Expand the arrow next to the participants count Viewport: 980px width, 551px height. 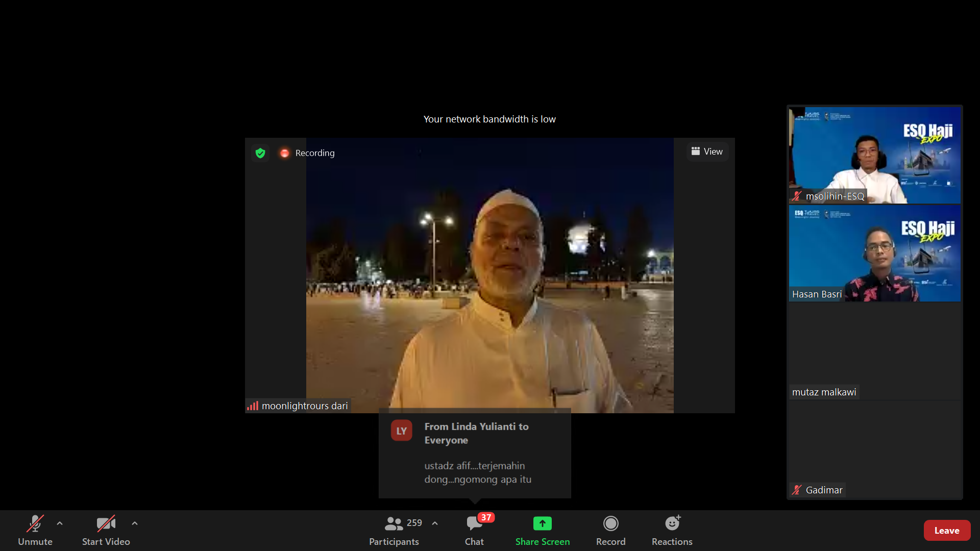pos(435,523)
